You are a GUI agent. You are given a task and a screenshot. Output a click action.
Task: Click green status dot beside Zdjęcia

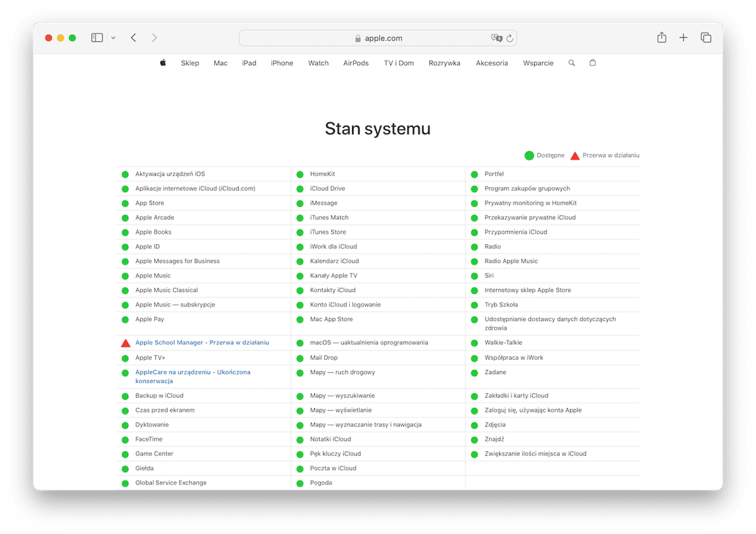point(474,425)
